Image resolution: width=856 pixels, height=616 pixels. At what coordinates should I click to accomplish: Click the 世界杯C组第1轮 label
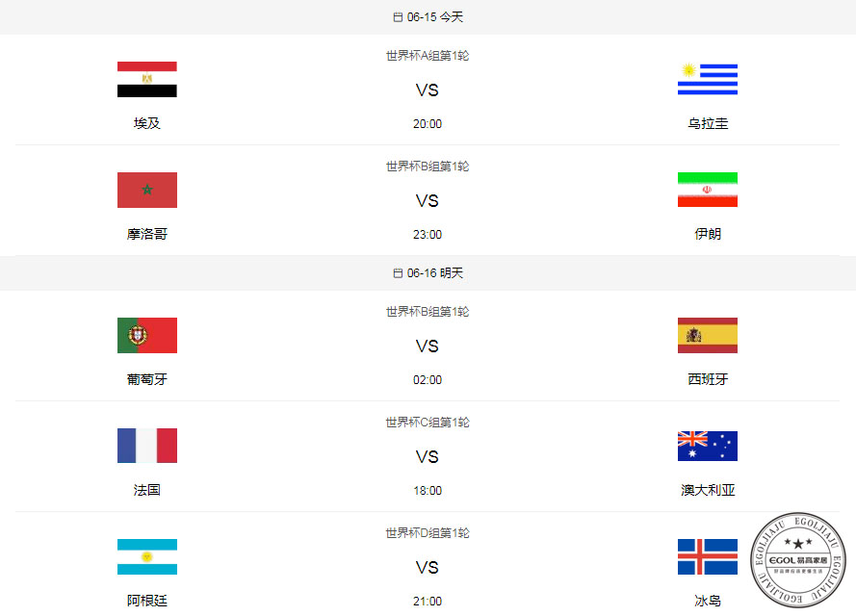[x=427, y=422]
